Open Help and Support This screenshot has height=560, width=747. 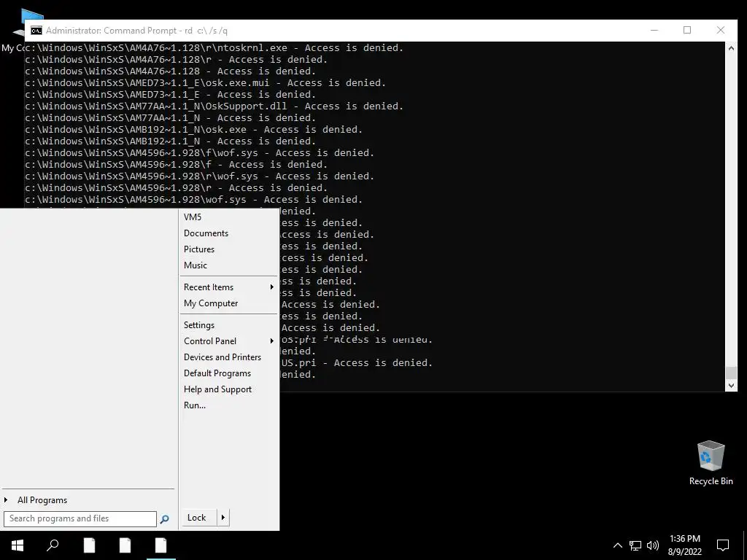click(x=217, y=389)
